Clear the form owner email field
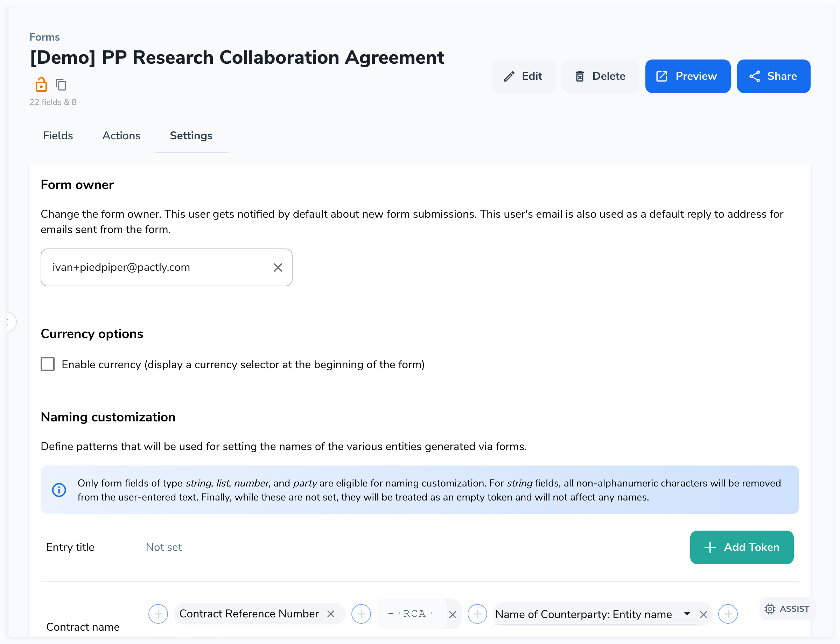The height and width of the screenshot is (644, 840). 278,267
